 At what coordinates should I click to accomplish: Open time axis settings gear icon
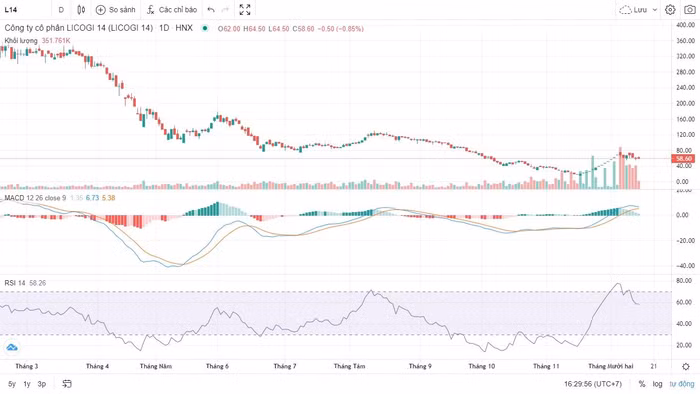(686, 366)
